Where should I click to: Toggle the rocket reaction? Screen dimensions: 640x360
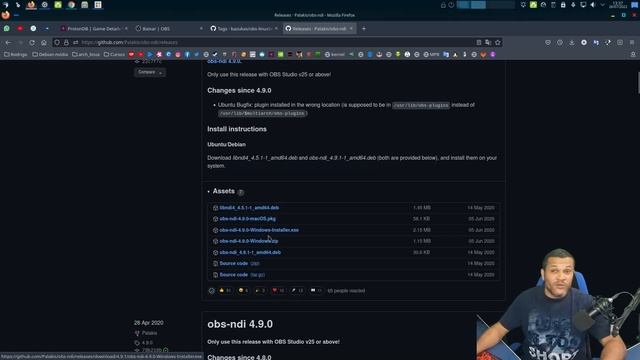coord(297,291)
